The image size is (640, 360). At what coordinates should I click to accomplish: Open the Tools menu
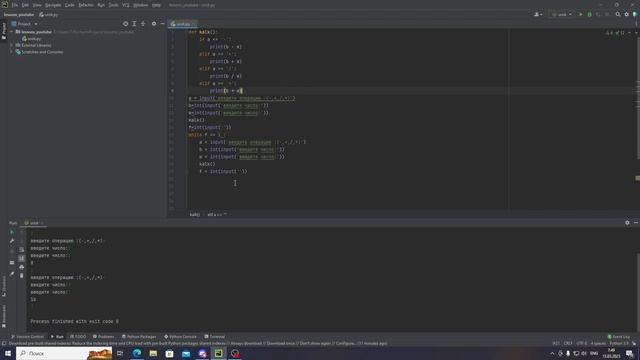pyautogui.click(x=113, y=5)
